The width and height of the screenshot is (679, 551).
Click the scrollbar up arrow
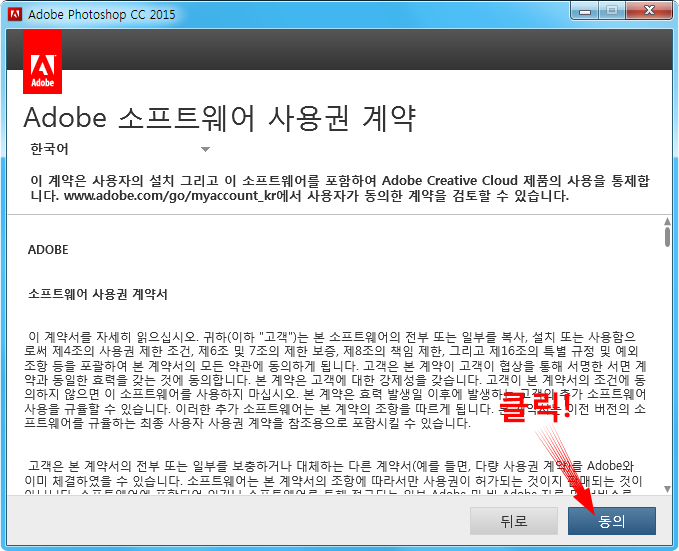tap(667, 221)
